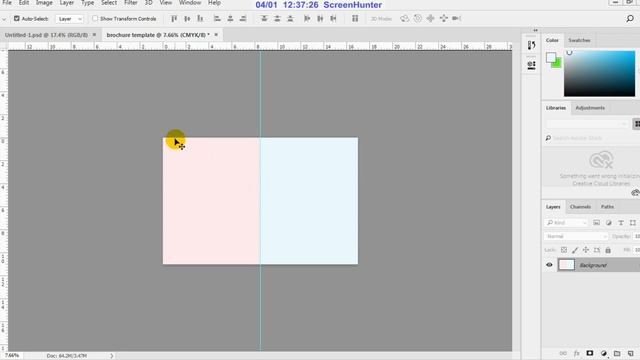Click the 3D Rotate mode icon
This screenshot has width=640, height=360.
coord(404,18)
